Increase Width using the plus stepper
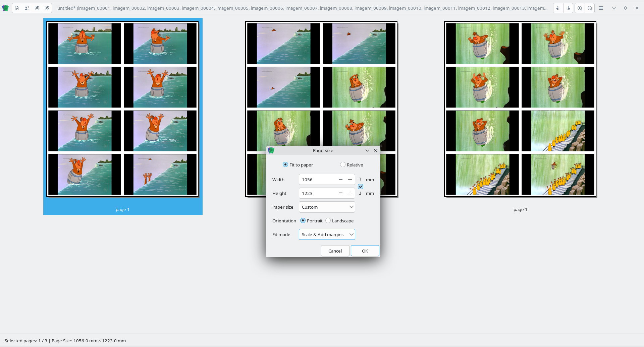 point(350,179)
